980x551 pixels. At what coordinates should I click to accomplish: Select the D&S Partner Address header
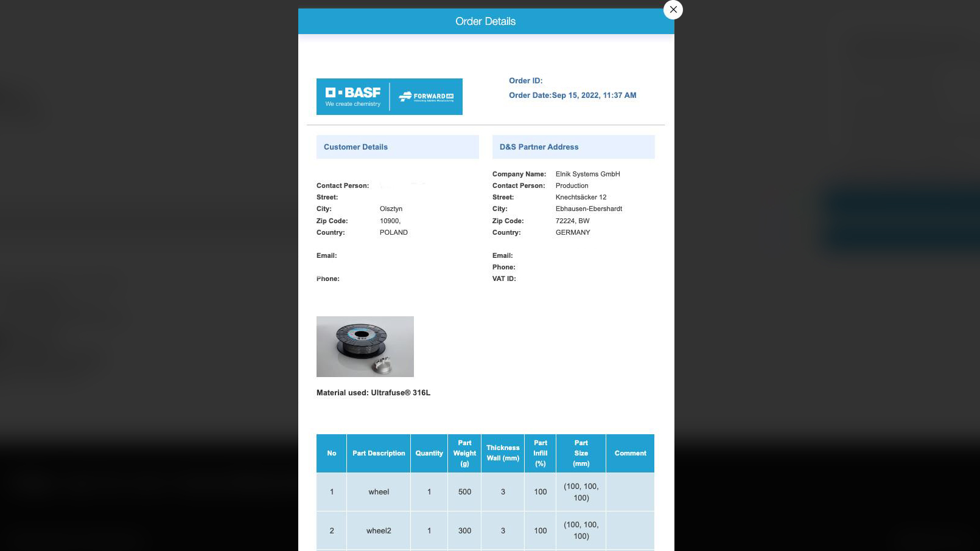pos(539,147)
